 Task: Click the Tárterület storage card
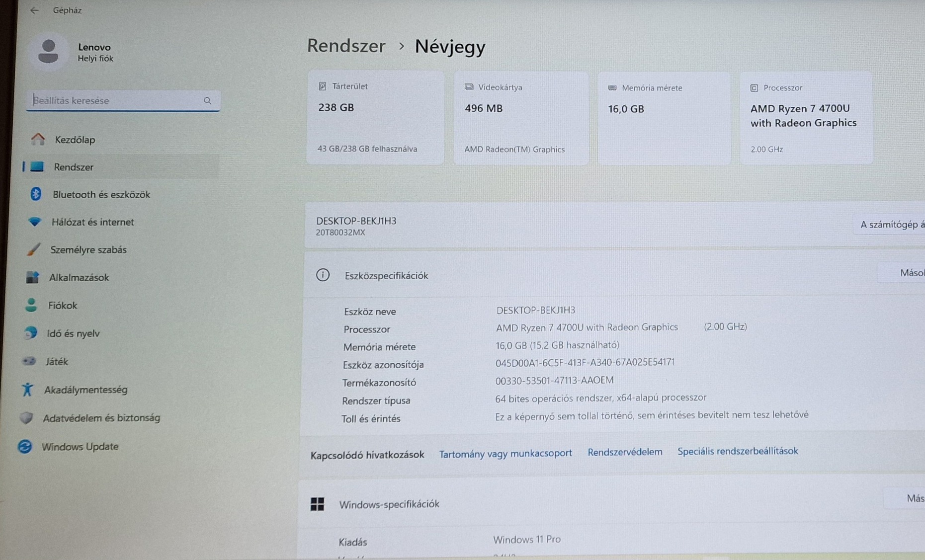[x=375, y=118]
